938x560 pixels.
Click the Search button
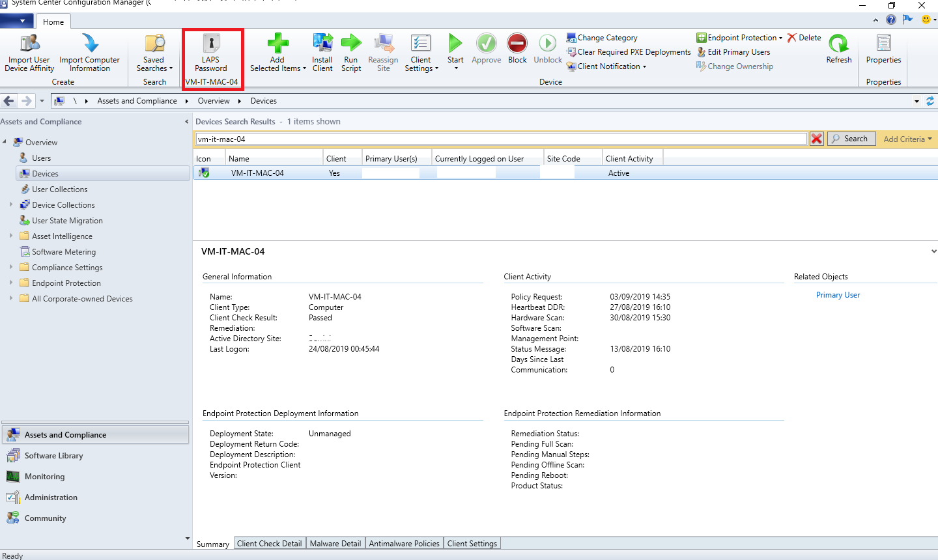click(850, 139)
